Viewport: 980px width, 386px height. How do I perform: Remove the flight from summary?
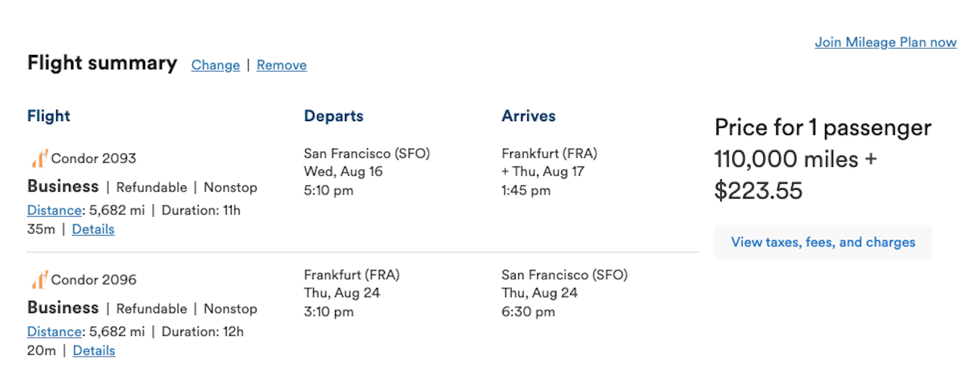[x=281, y=65]
